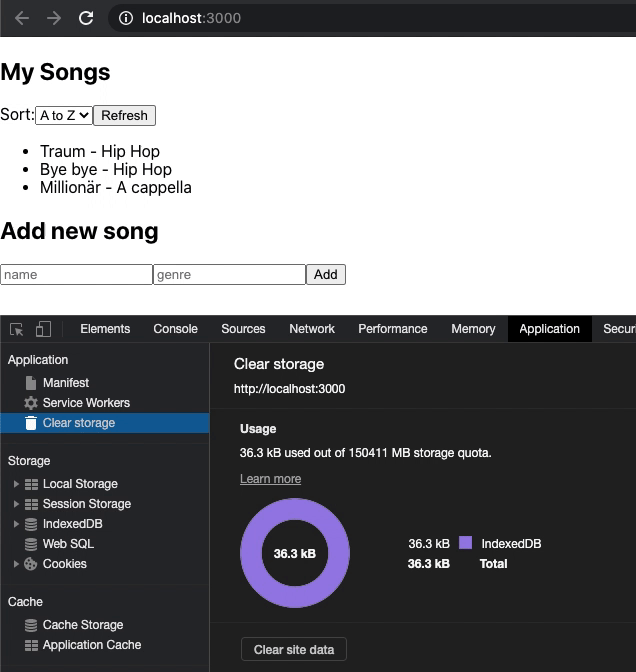Switch to the Console tab

(175, 329)
